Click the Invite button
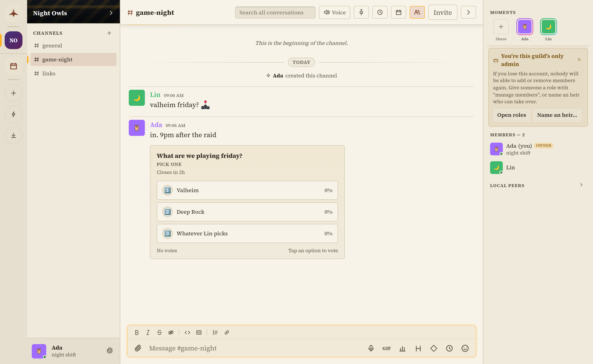Image resolution: width=593 pixels, height=364 pixels. pos(442,12)
